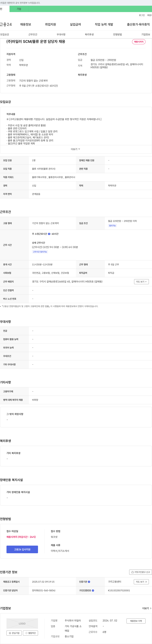Screen dimensions: 152x644
Task: Open the 주 소정근로시간 help icon
Action: [49, 234]
